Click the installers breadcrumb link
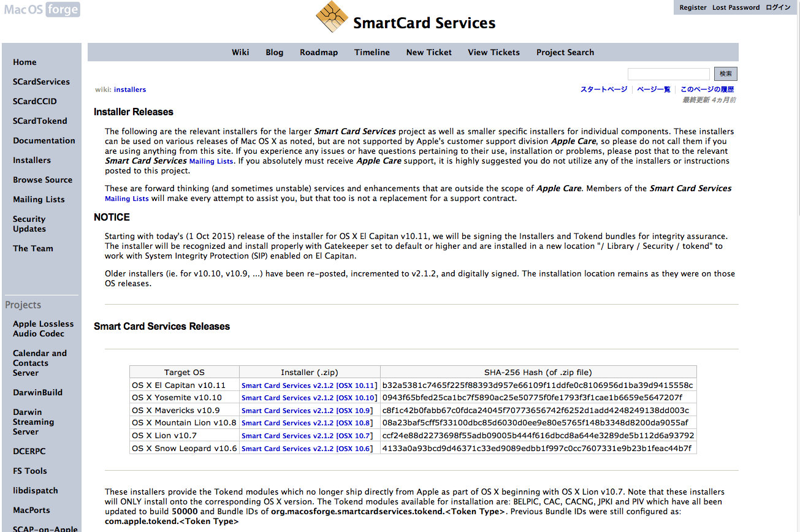The image size is (800, 532). point(130,89)
